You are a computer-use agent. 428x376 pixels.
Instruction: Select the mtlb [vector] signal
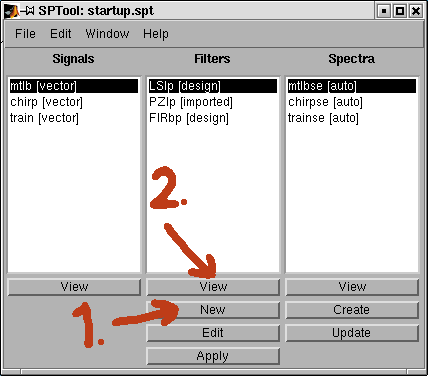click(73, 86)
